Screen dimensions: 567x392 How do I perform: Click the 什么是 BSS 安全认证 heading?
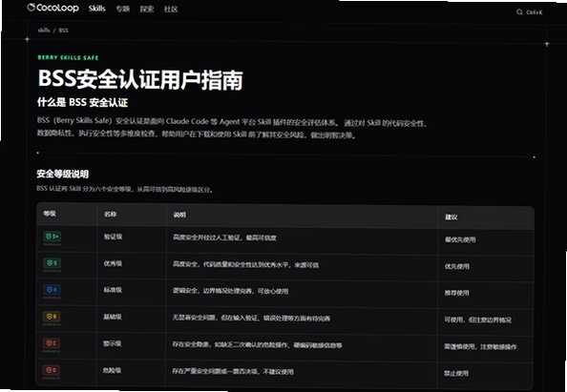pyautogui.click(x=82, y=102)
